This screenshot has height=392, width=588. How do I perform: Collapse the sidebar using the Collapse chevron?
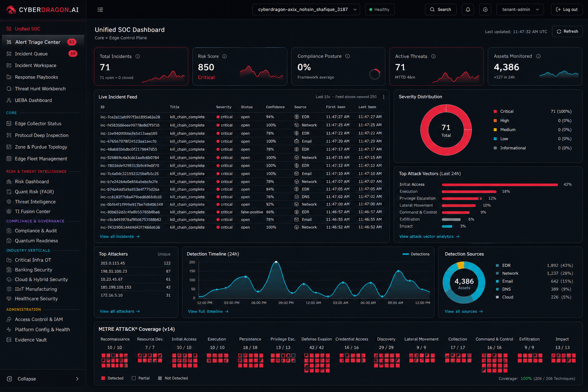tap(77, 379)
